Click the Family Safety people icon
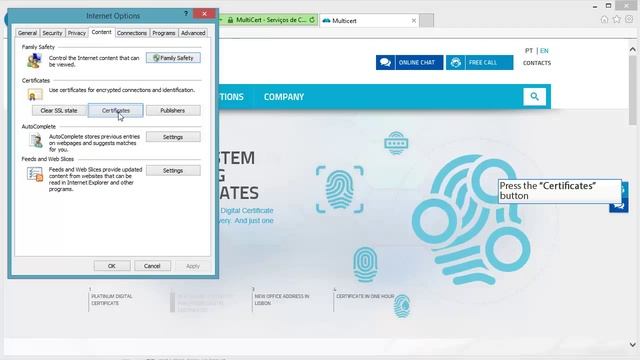The height and width of the screenshot is (360, 640). [34, 61]
